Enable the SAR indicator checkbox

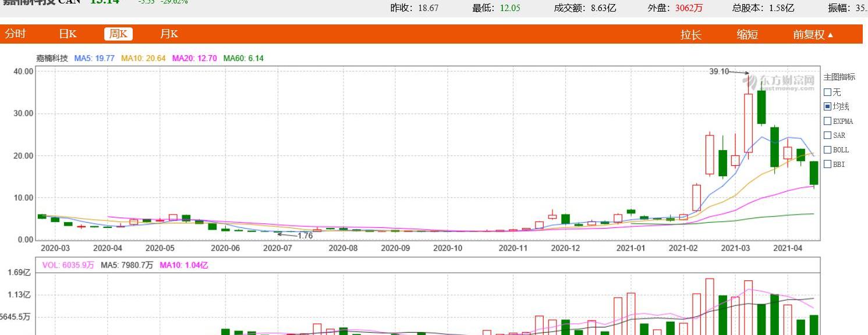pyautogui.click(x=828, y=136)
